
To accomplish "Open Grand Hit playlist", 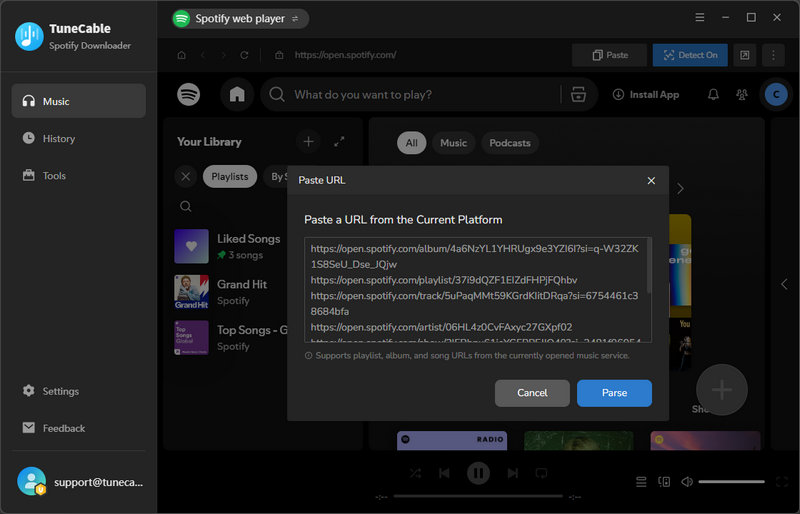I will [231, 292].
